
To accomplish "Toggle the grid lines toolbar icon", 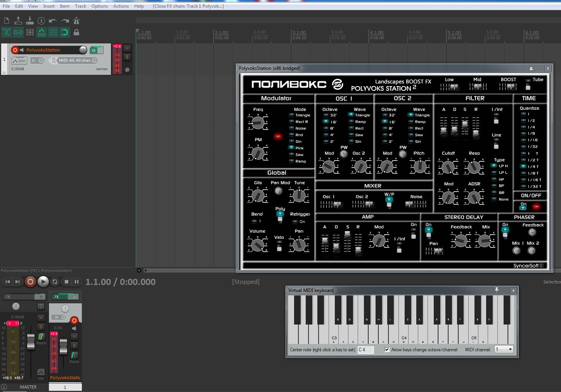I will [53, 32].
